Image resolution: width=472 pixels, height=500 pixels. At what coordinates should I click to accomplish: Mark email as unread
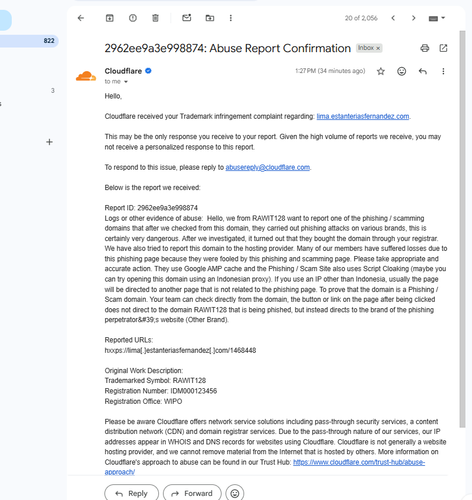coord(187,18)
